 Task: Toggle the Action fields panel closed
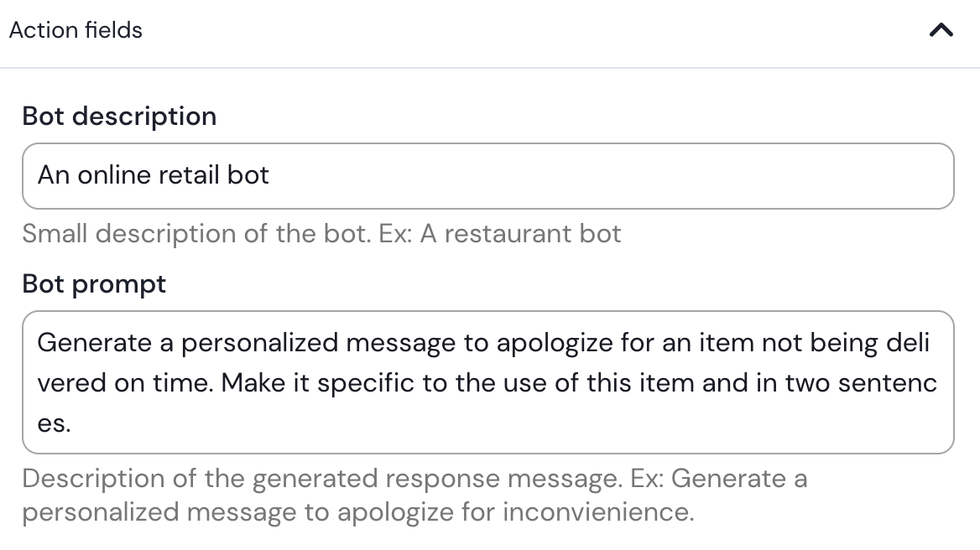pyautogui.click(x=941, y=30)
